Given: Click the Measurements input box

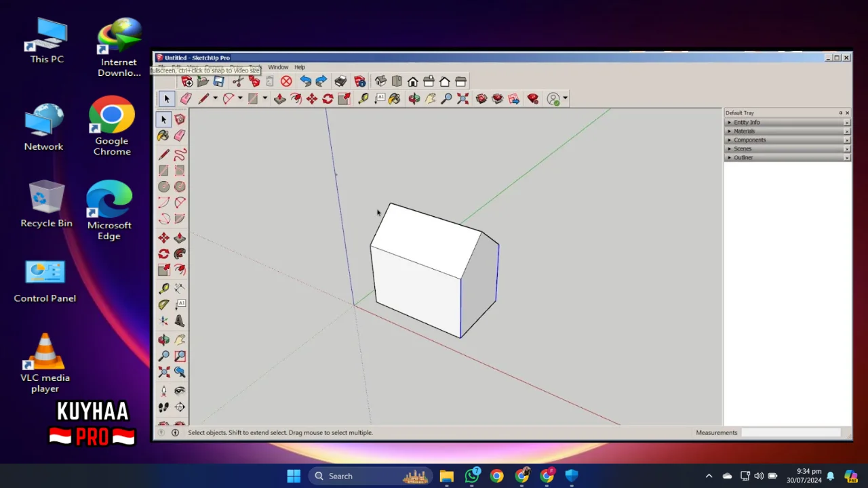Looking at the screenshot, I should pyautogui.click(x=791, y=432).
